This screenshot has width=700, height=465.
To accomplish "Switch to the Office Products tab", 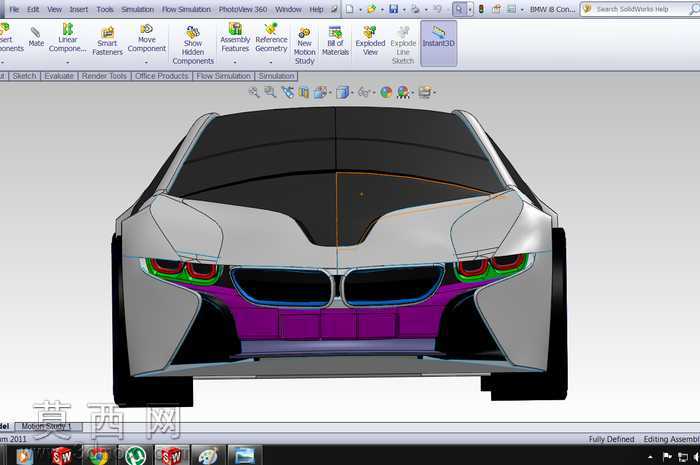I will click(x=162, y=76).
